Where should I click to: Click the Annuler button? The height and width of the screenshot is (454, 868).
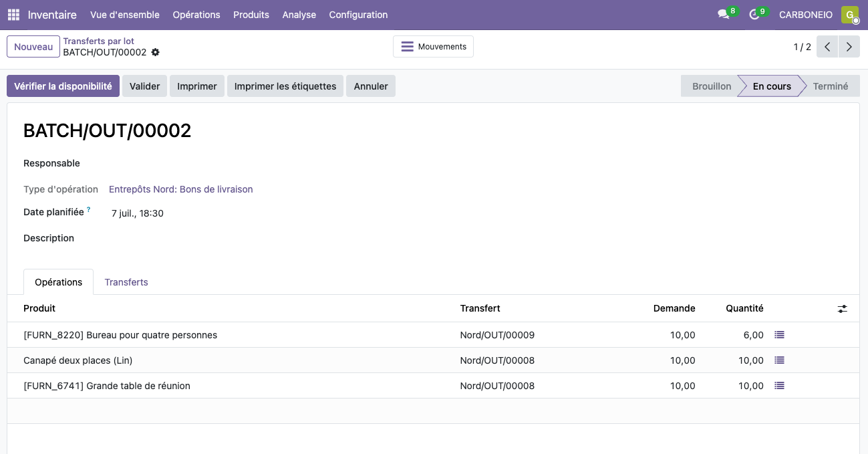pos(371,86)
